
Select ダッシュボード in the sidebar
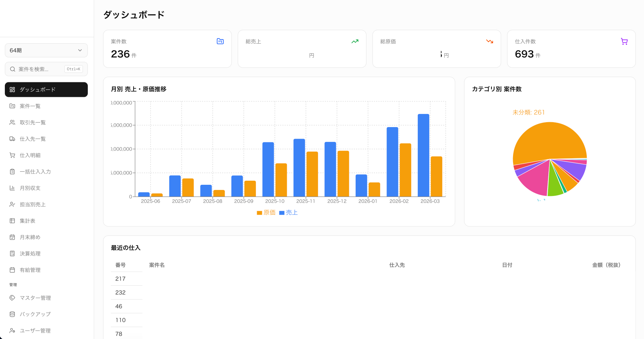[x=46, y=89]
